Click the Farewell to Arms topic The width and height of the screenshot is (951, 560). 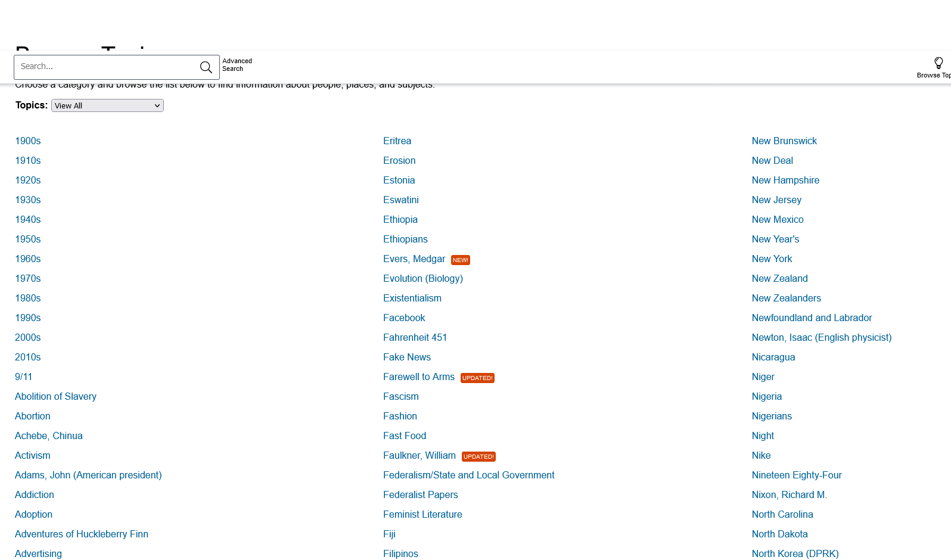point(418,377)
